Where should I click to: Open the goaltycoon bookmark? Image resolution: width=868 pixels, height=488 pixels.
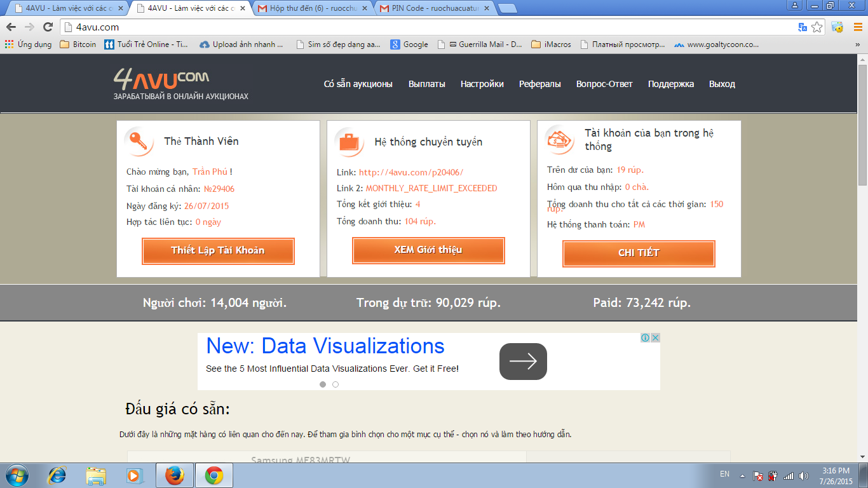717,44
